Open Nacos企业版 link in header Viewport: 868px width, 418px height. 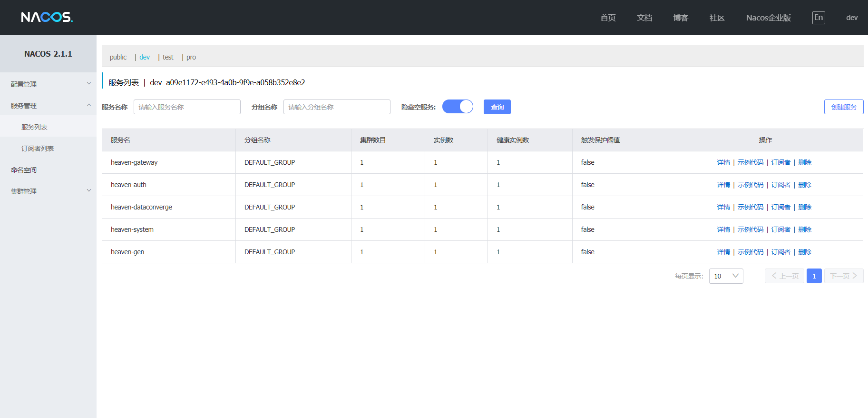pyautogui.click(x=769, y=18)
